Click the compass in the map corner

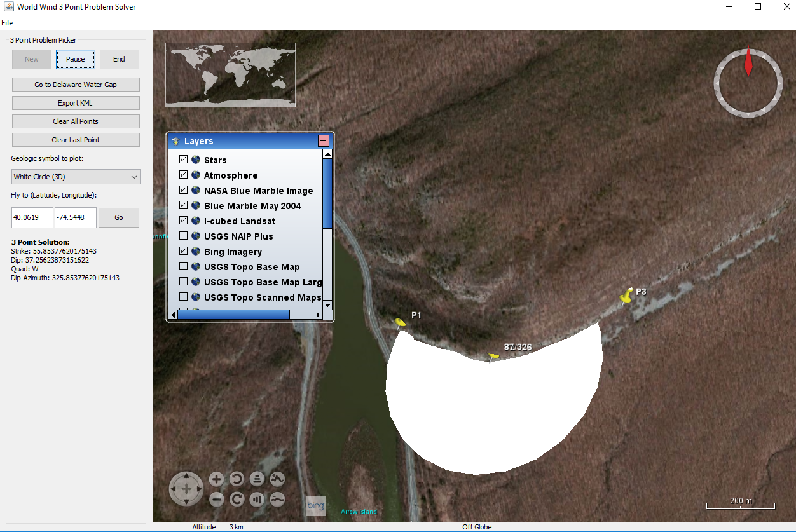(748, 83)
